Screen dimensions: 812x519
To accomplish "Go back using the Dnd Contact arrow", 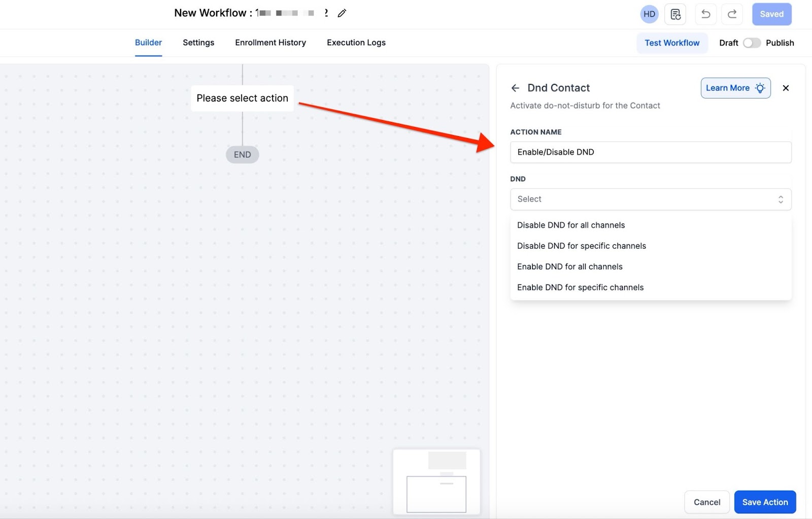I will coord(515,88).
